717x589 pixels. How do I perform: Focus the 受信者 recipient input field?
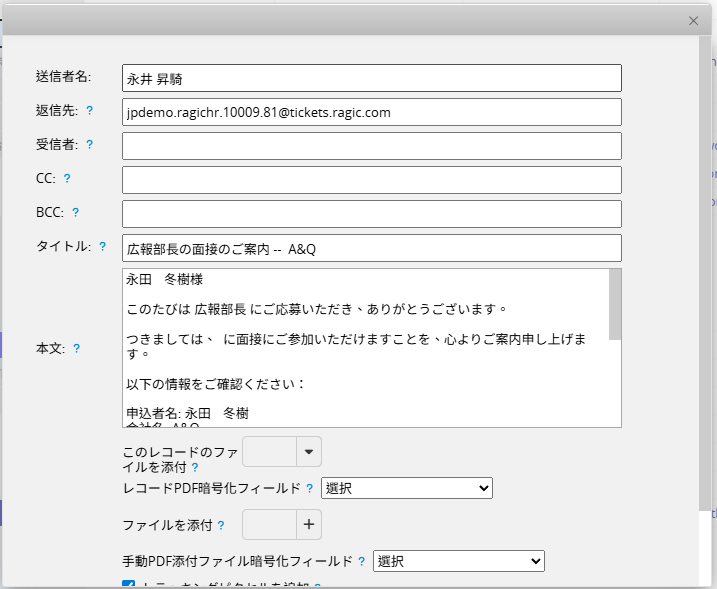[371, 146]
